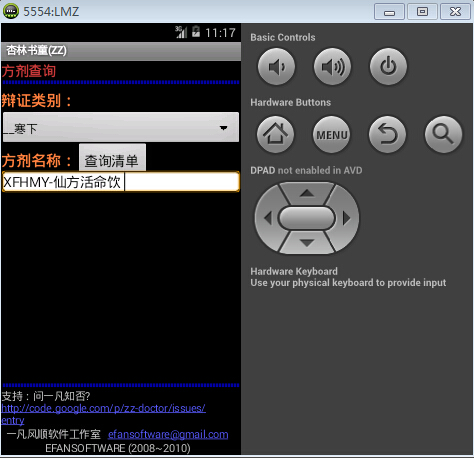Click the emulator power button

pos(388,67)
